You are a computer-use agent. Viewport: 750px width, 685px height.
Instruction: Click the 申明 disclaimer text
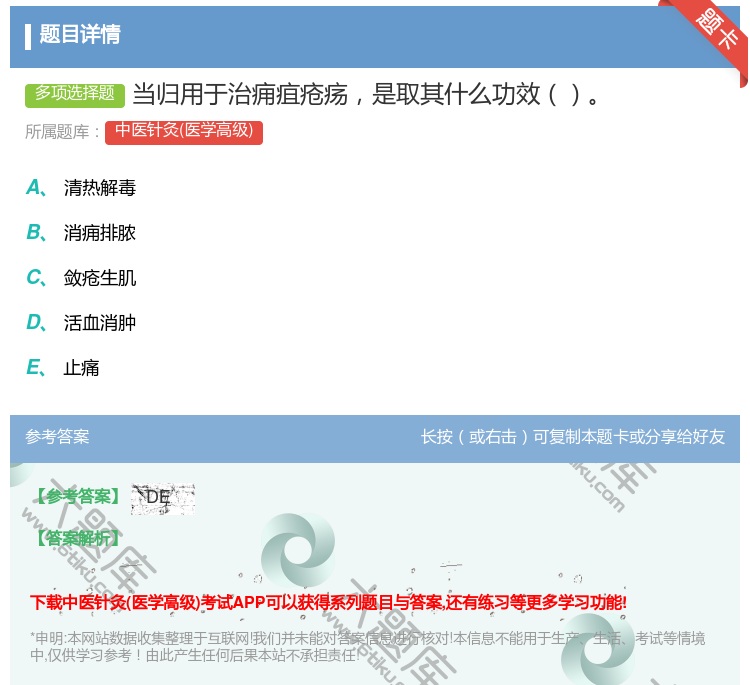367,646
